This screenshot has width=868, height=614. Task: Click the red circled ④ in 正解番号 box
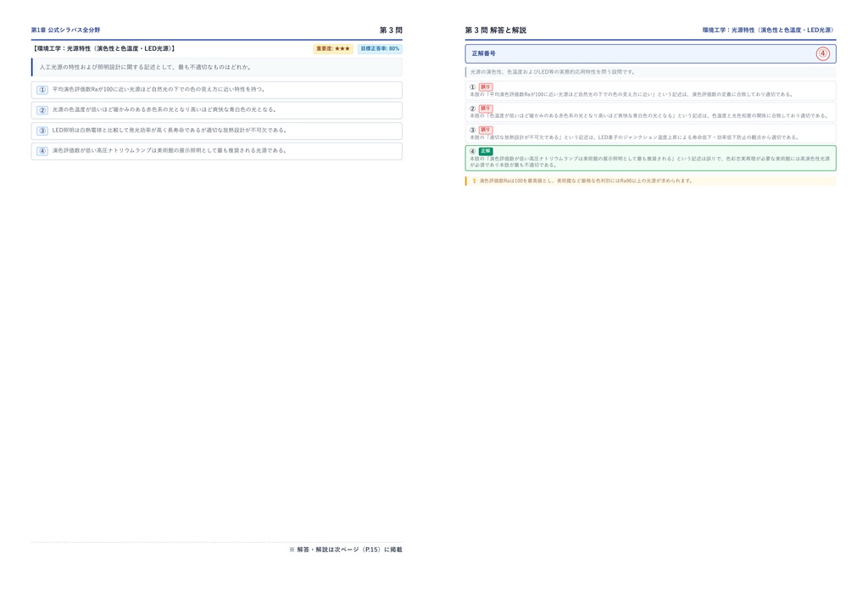pos(822,53)
